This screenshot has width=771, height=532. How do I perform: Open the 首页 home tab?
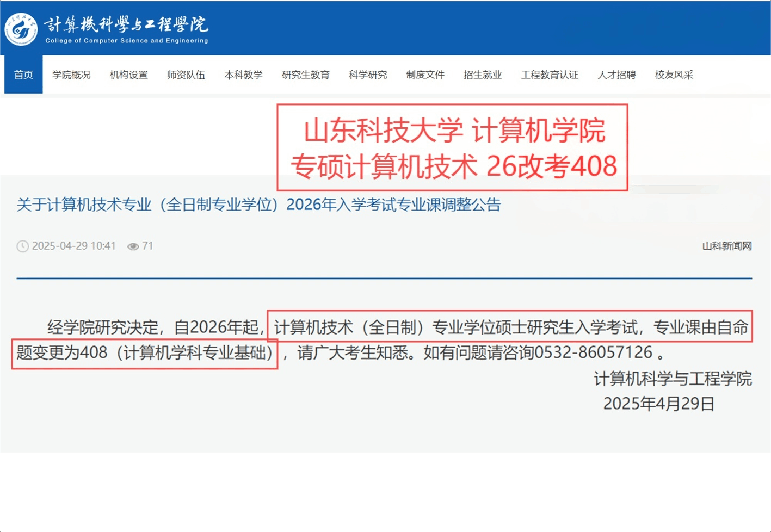(23, 75)
